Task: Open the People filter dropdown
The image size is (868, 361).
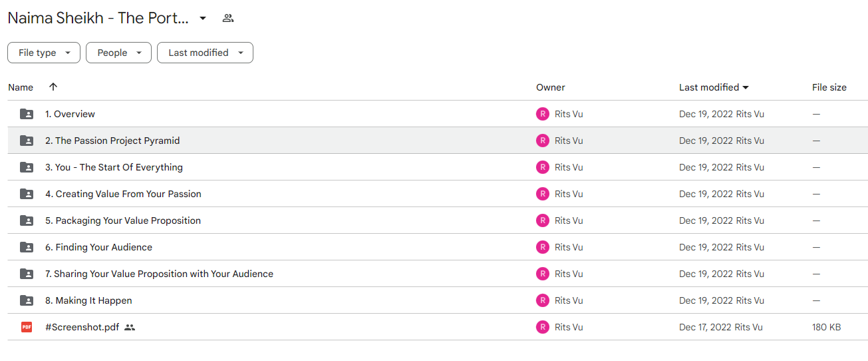Action: click(118, 53)
